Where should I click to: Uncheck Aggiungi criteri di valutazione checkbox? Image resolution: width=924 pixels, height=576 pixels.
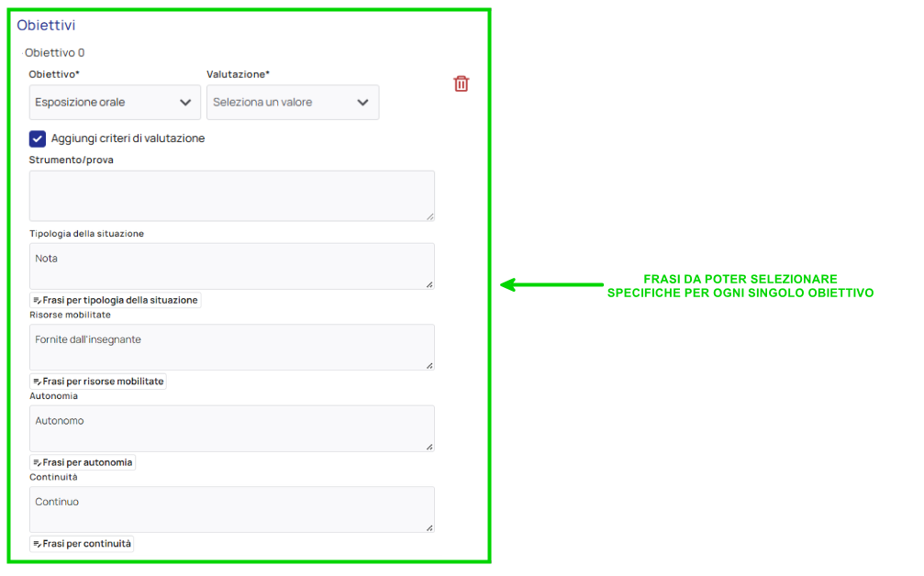click(38, 138)
